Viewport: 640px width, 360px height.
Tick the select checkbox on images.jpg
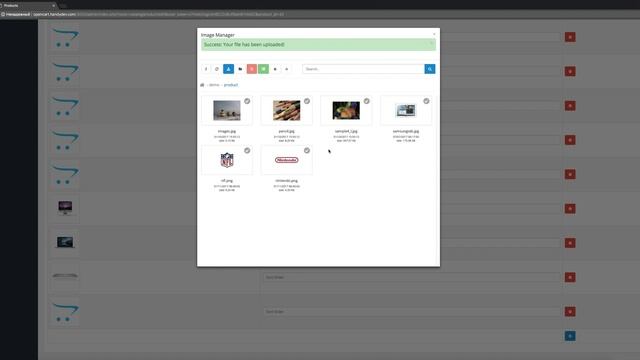247,101
